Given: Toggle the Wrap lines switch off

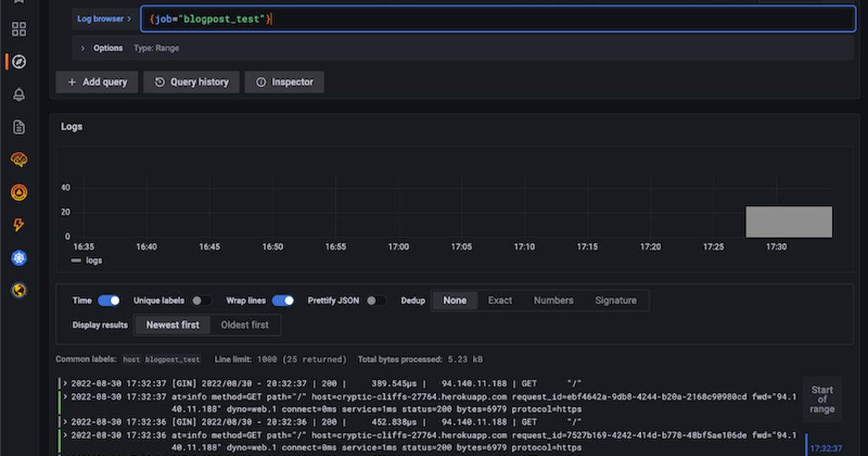Looking at the screenshot, I should (283, 300).
